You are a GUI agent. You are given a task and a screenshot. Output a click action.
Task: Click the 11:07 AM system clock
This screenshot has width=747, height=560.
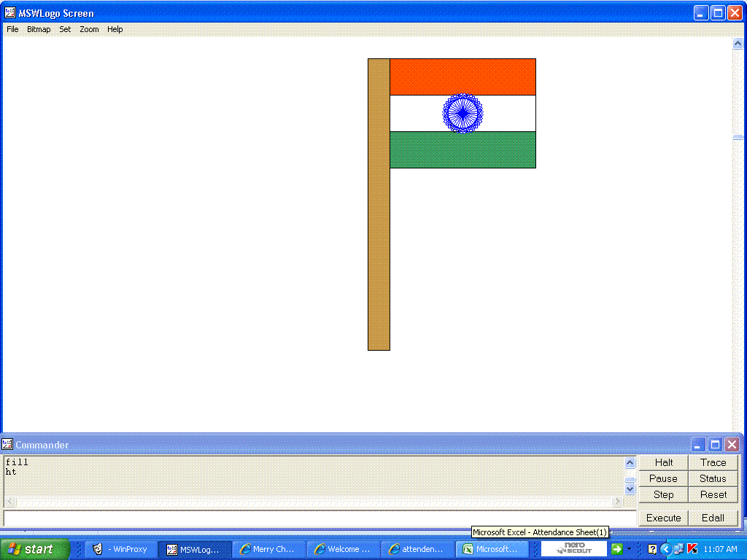(720, 549)
